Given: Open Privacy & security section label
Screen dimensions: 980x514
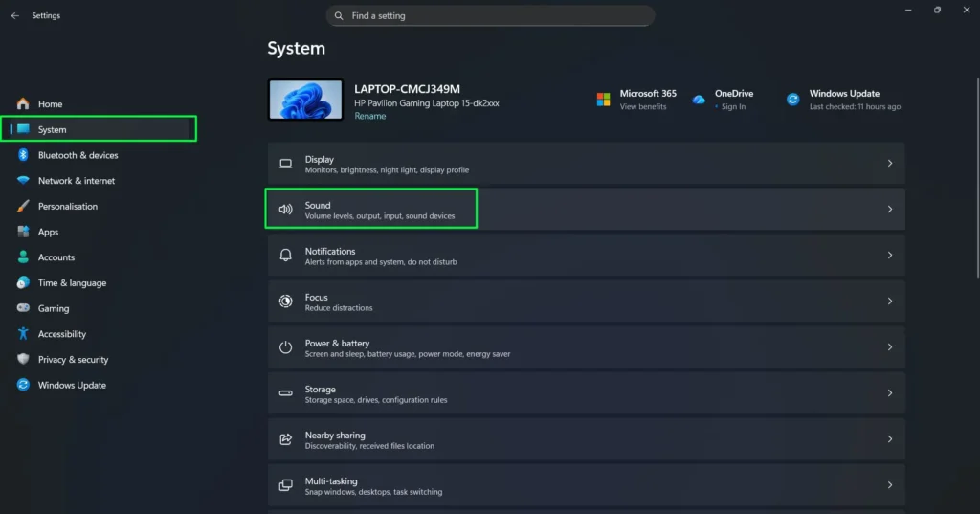Looking at the screenshot, I should (x=73, y=360).
